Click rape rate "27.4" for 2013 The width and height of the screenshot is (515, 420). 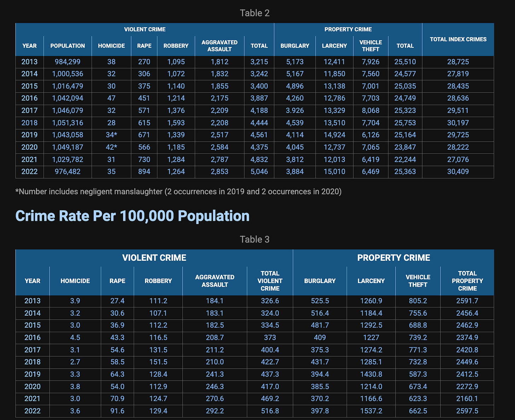pos(117,301)
